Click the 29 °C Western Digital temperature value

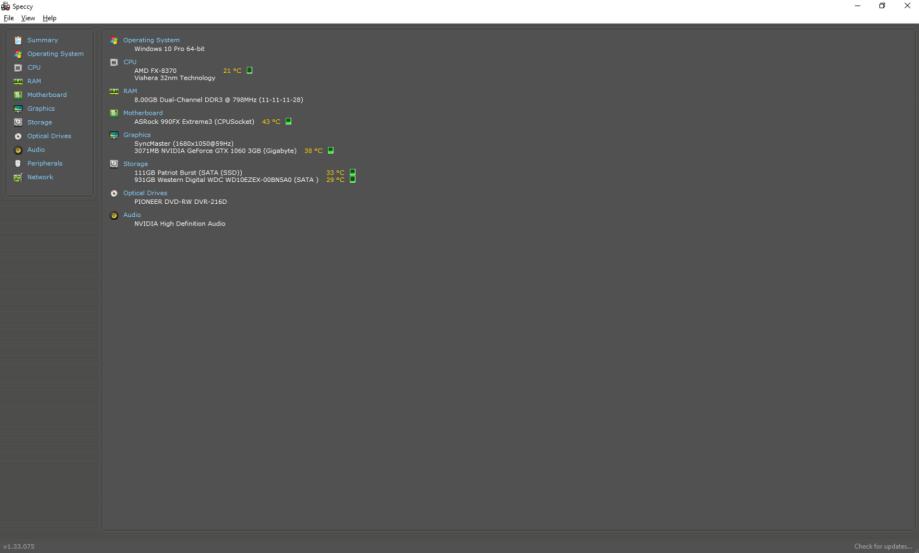tap(335, 180)
